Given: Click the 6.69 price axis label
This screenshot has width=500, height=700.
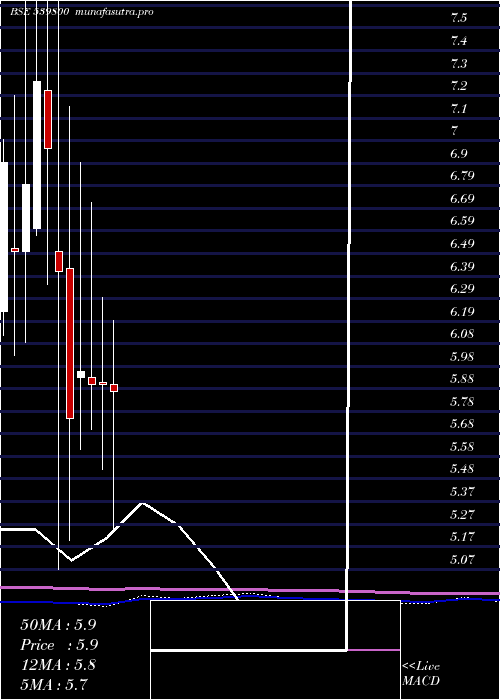Looking at the screenshot, I should (x=462, y=199).
